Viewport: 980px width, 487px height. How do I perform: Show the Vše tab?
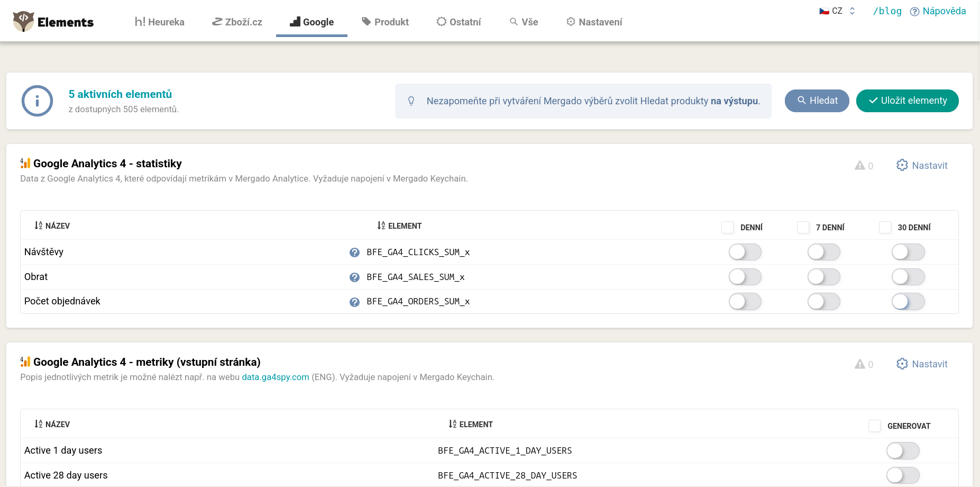[x=524, y=22]
